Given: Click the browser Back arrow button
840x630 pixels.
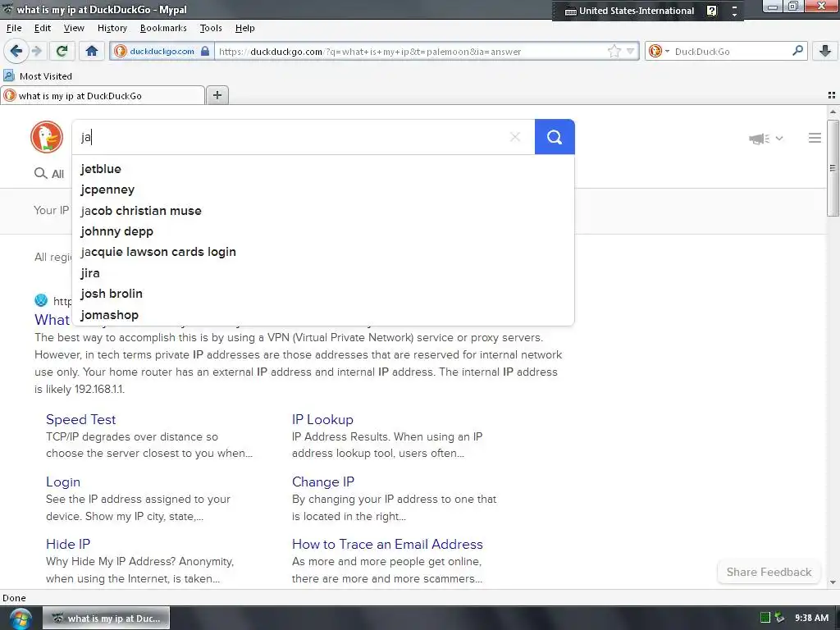Looking at the screenshot, I should [x=16, y=52].
